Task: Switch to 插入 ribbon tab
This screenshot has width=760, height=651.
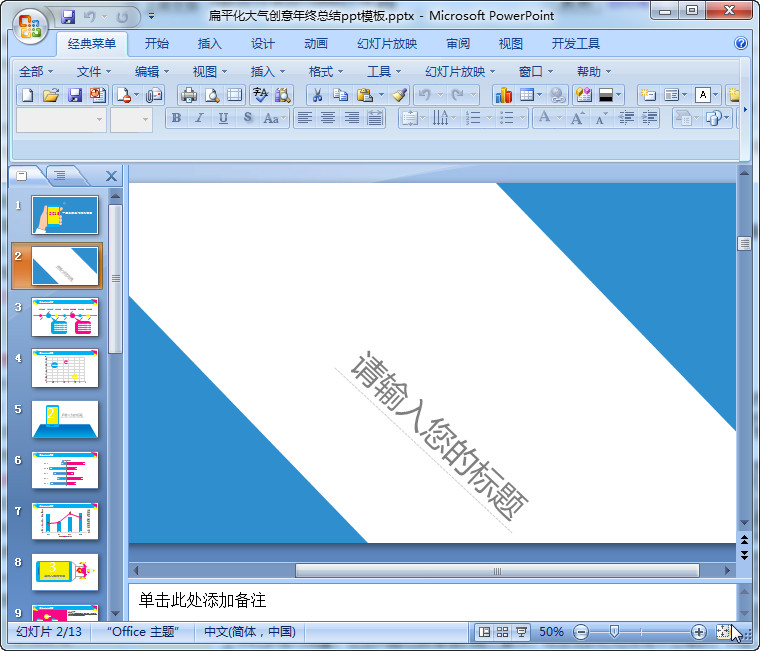Action: (x=210, y=44)
